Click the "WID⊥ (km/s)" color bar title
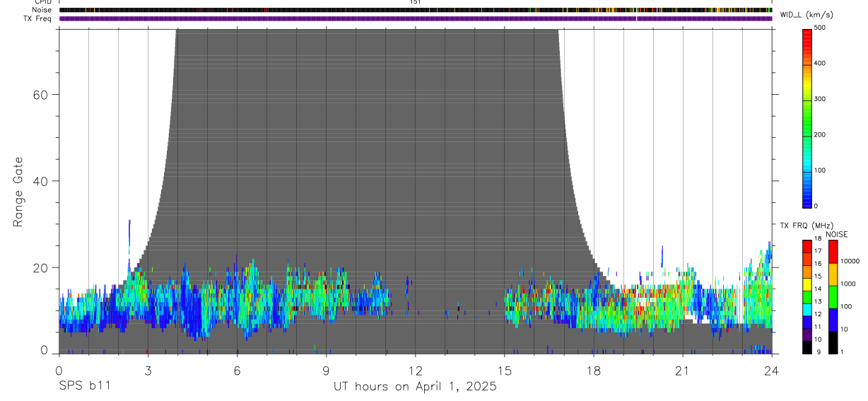This screenshot has height=401, width=868. [x=808, y=15]
